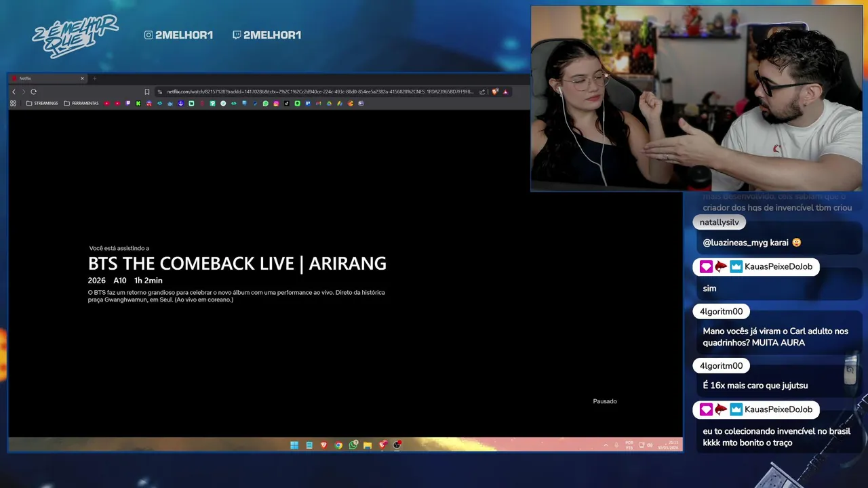Click the "1h 2min" duration text
This screenshot has width=868, height=488.
pos(149,281)
